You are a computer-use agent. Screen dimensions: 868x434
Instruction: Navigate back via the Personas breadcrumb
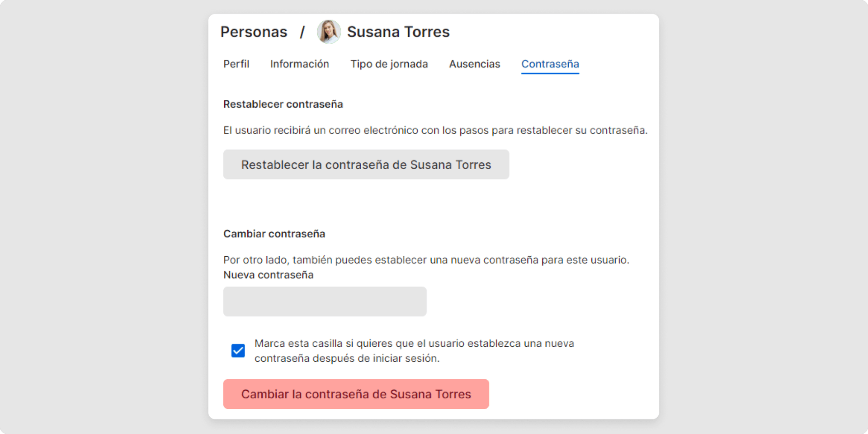click(254, 32)
